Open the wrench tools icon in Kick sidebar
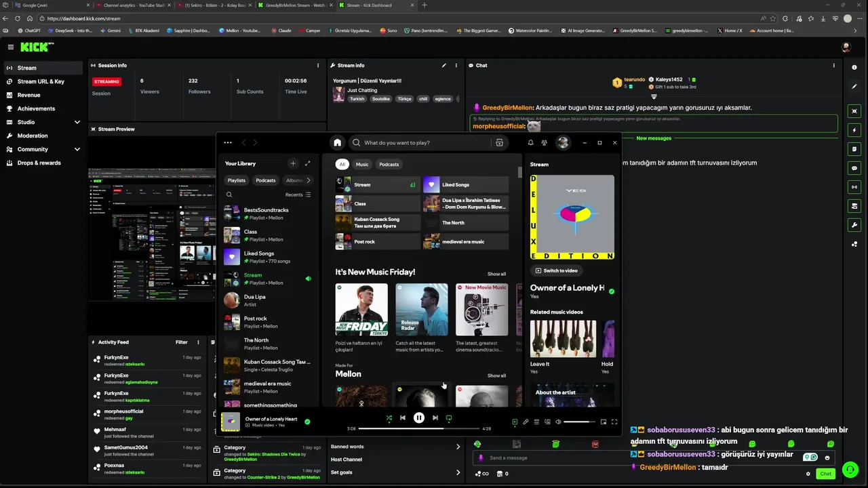The height and width of the screenshot is (488, 868). point(854,225)
